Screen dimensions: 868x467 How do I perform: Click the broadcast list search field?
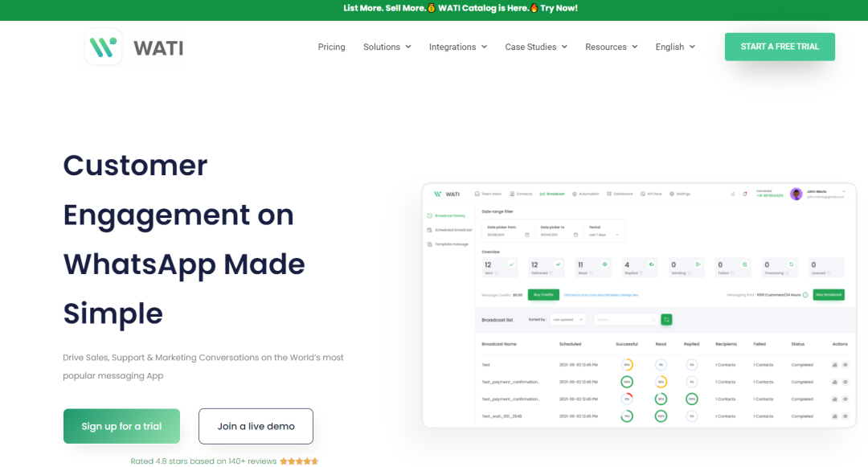pyautogui.click(x=625, y=320)
